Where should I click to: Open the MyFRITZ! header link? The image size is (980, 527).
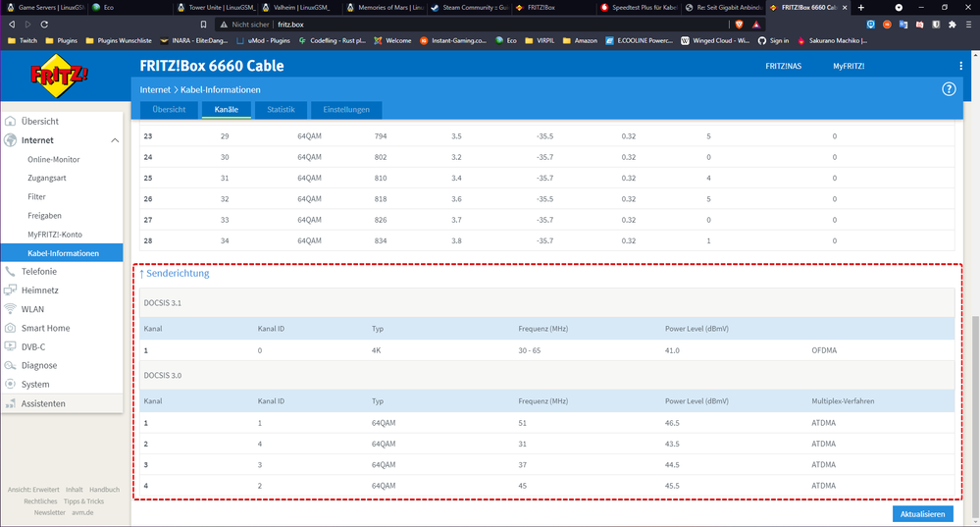[849, 66]
